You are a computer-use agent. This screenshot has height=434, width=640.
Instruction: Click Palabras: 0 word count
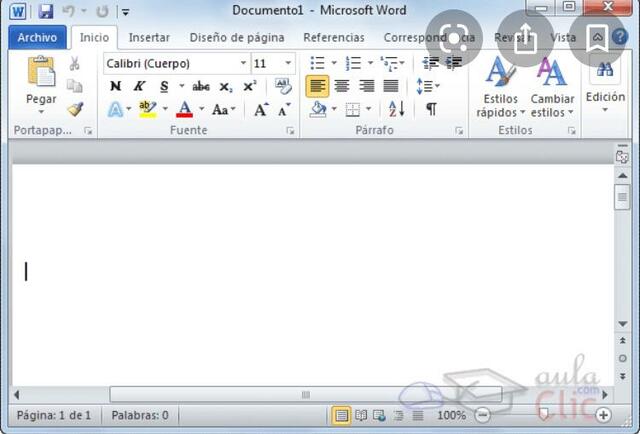point(140,416)
